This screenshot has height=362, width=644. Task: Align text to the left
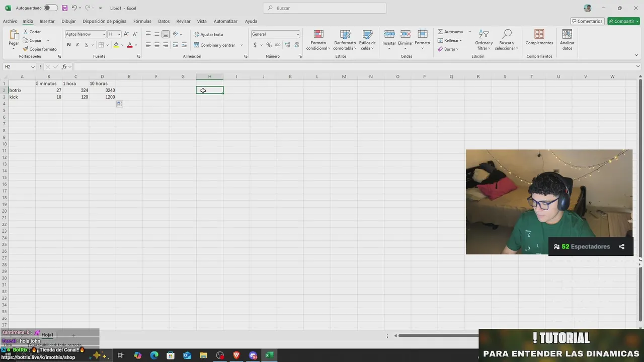point(148,45)
